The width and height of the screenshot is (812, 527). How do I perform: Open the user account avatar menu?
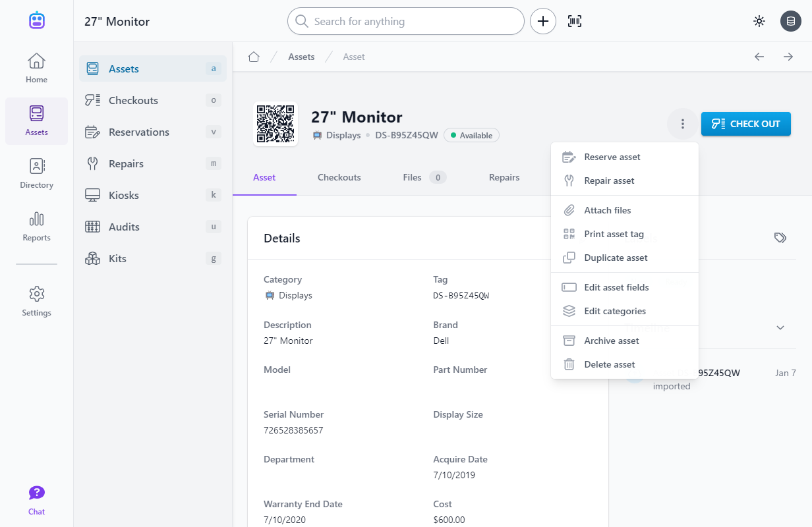(791, 20)
